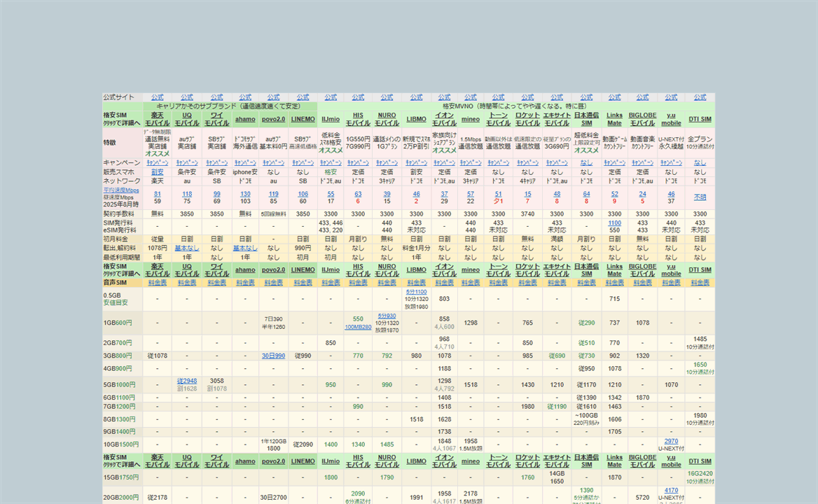
Task: Click the 割安 smartphone link for 楽天モバイル
Action: pyautogui.click(x=157, y=171)
